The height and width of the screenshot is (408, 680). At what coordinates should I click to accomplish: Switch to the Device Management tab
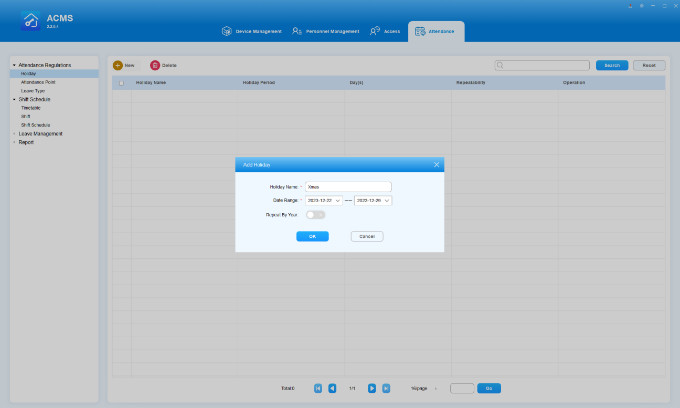tap(253, 32)
